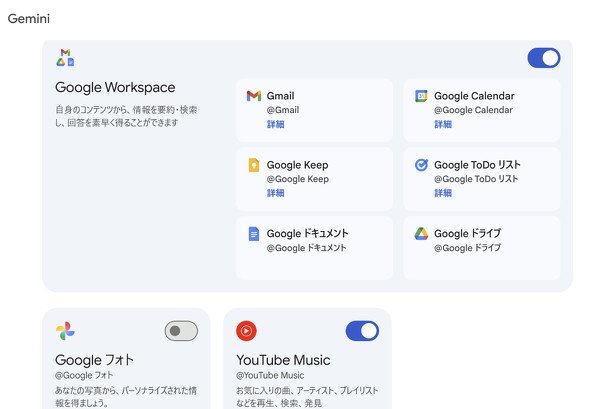The height and width of the screenshot is (409, 590).
Task: Click the Google Workspace heading text
Action: pyautogui.click(x=115, y=88)
